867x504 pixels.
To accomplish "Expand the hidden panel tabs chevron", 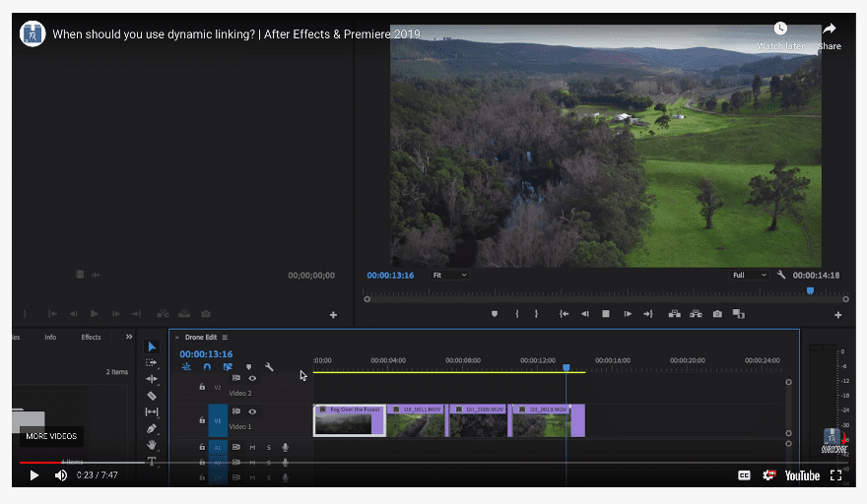I will click(129, 337).
